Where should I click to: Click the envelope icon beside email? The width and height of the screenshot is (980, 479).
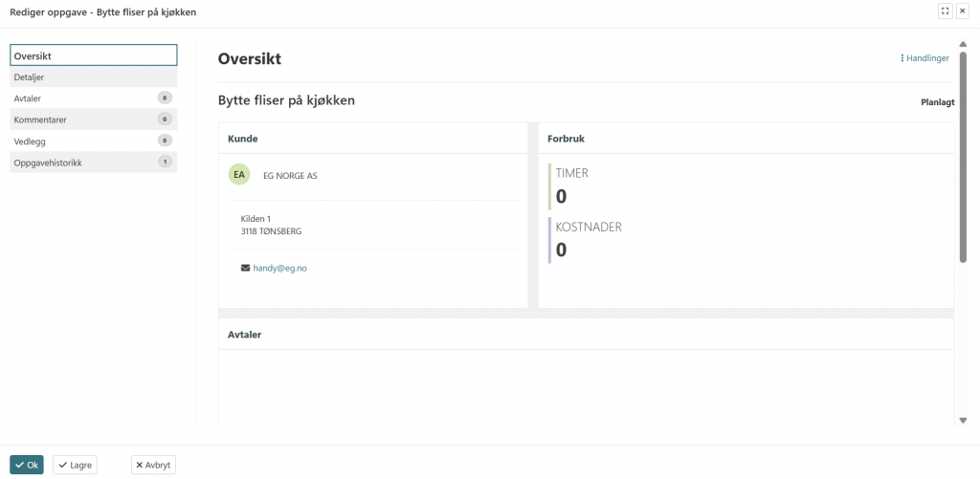[246, 269]
